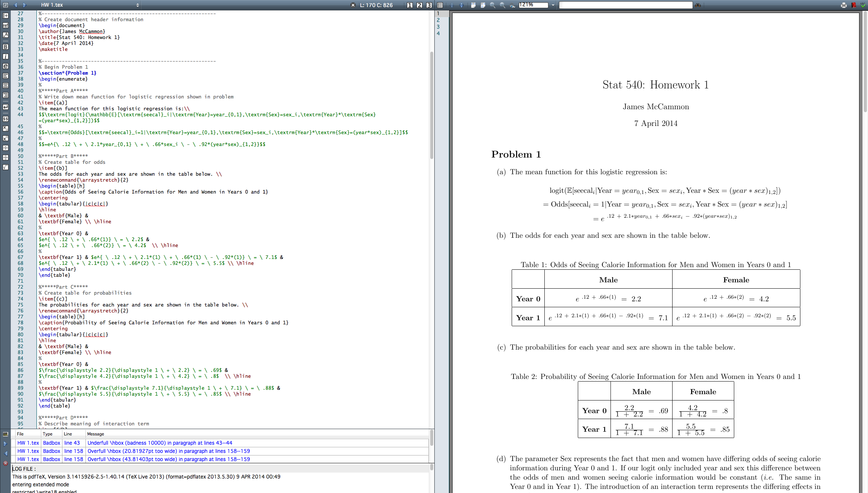Insert a square root symbol
The height and width of the screenshot is (493, 868).
pos(6,167)
